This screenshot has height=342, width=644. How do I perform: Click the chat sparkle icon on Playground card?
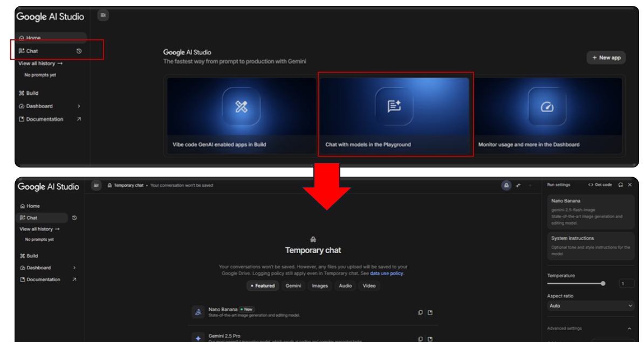point(394,107)
